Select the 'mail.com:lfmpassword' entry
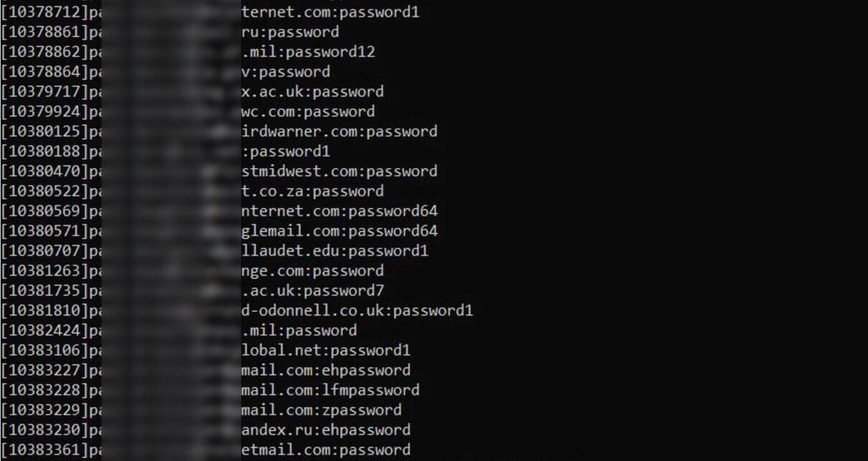The height and width of the screenshot is (461, 868). (x=331, y=391)
